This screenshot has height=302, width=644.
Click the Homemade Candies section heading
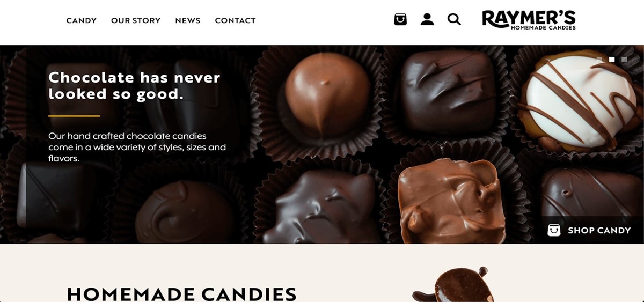pyautogui.click(x=181, y=294)
